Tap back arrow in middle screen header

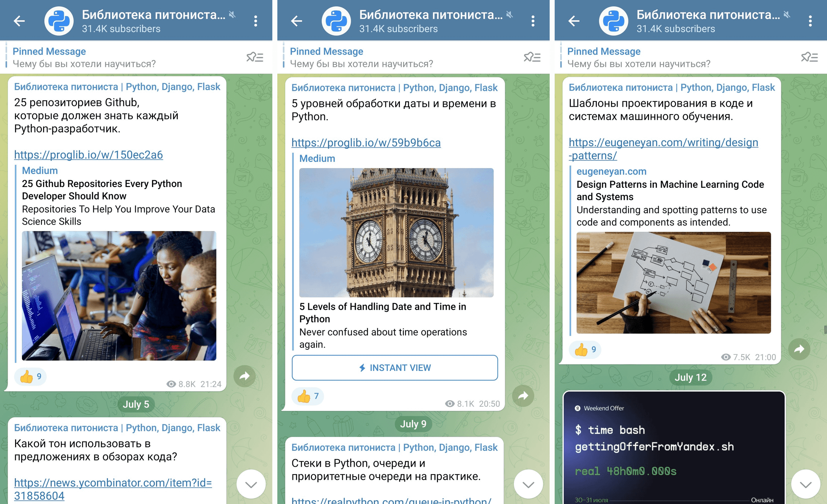pyautogui.click(x=297, y=21)
